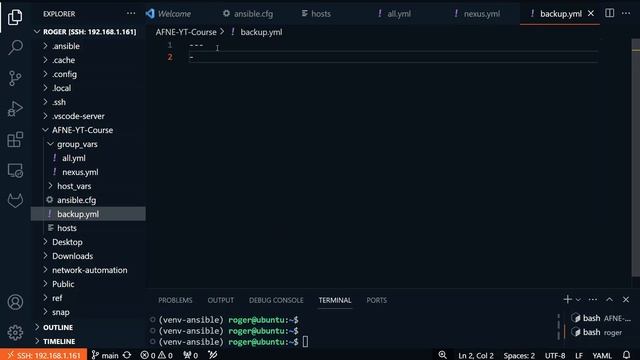
Task: Switch to the ansible.cfg editor tab
Action: (x=248, y=13)
